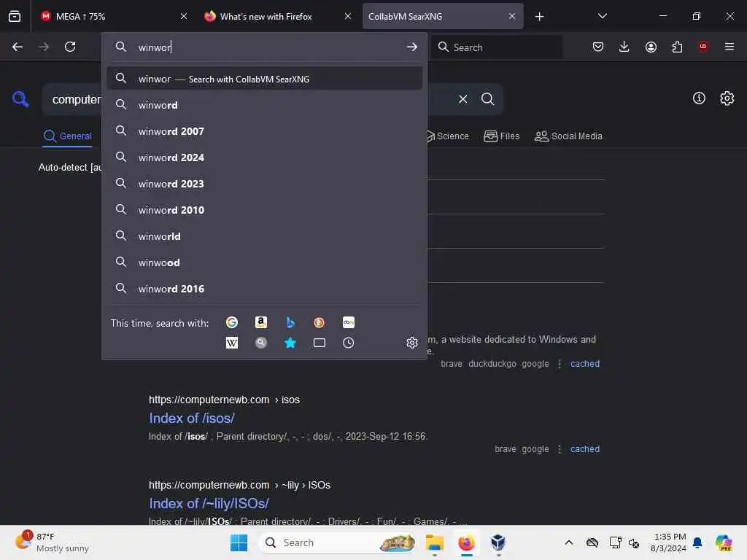Open the SearXNG about info icon
The height and width of the screenshot is (560, 747).
699,98
